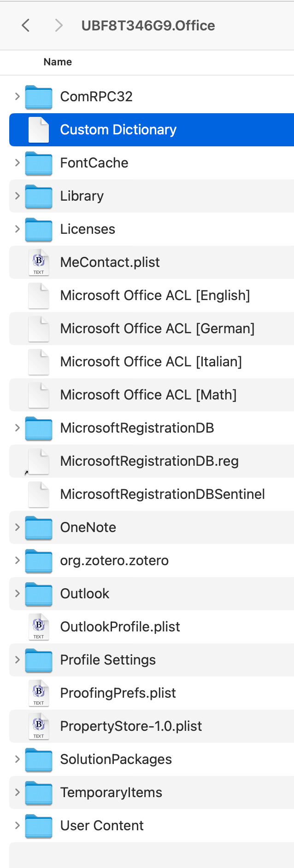294x868 pixels.
Task: Expand the Profile Settings folder arrow
Action: click(x=17, y=660)
